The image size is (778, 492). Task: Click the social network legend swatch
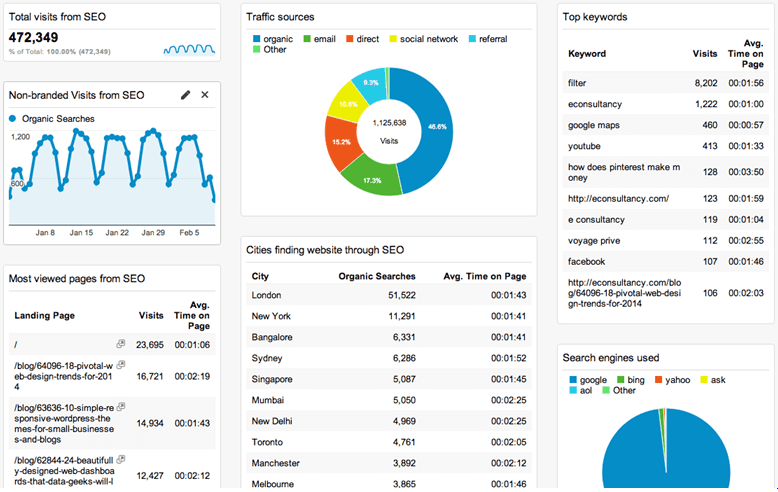(x=393, y=39)
